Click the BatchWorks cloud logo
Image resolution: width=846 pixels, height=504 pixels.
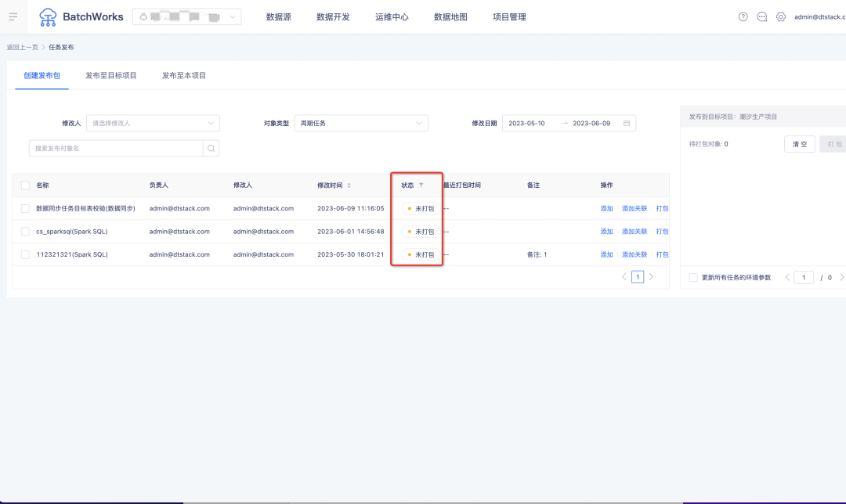(48, 16)
